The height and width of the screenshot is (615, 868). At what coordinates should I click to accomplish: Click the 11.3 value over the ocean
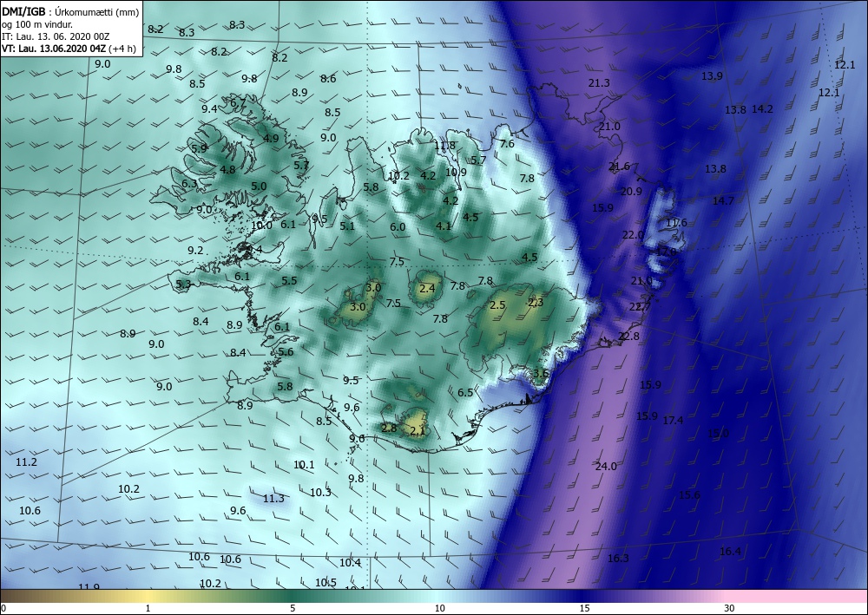273,498
